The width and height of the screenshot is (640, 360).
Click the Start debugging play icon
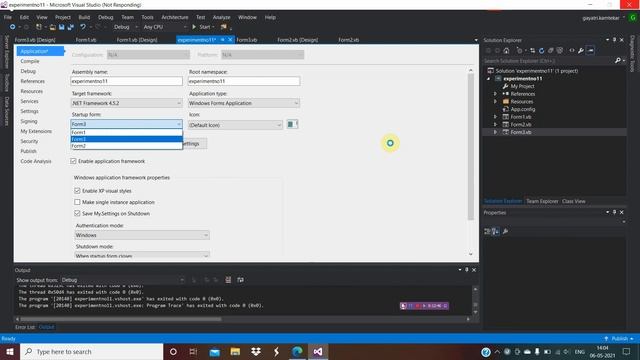[194, 27]
